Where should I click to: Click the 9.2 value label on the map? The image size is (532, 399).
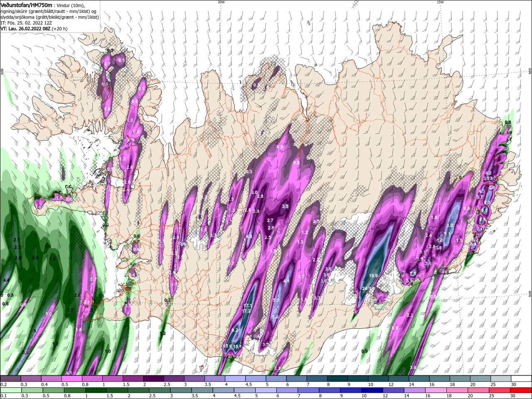click(x=235, y=330)
